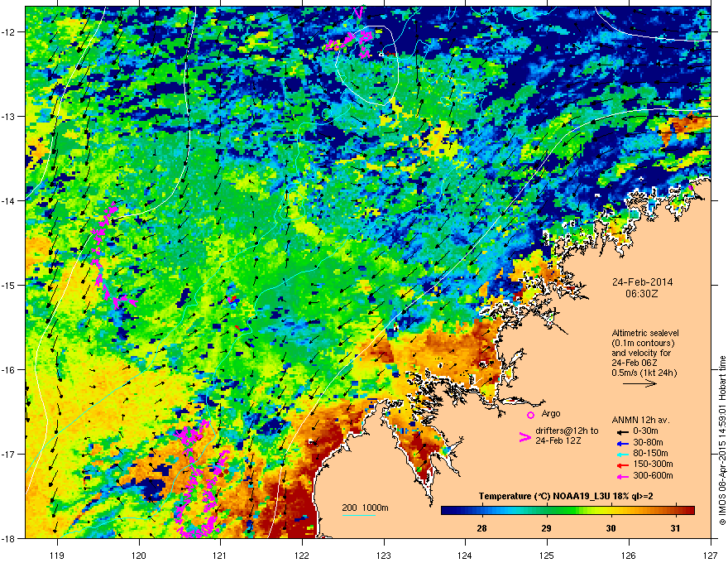
Task: Select the blue 30-80m arrow in legend
Action: 621,443
